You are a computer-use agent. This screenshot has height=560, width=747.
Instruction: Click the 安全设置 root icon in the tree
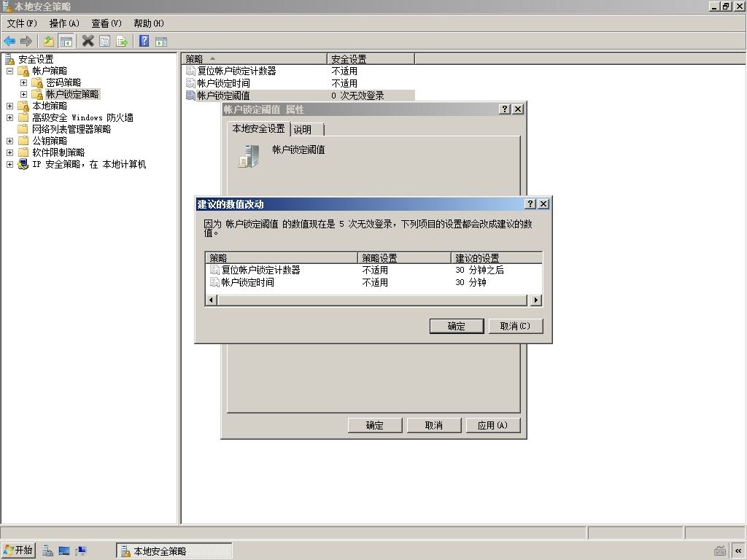10,59
